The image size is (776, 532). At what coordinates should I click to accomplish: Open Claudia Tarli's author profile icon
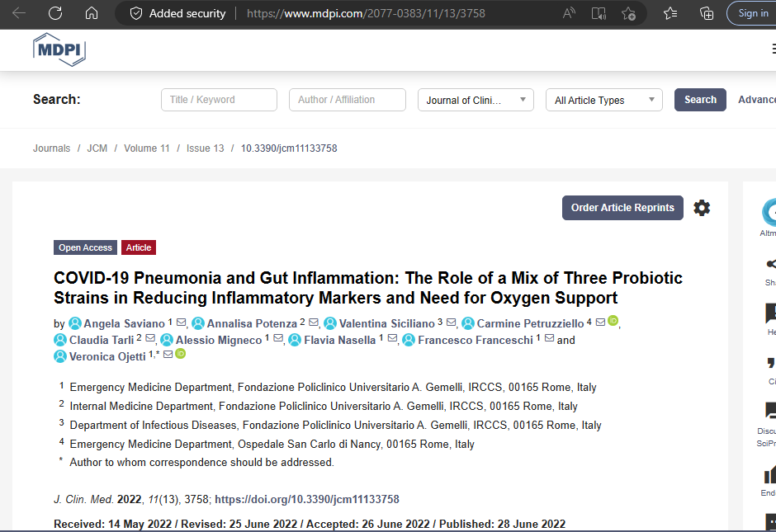[x=60, y=340]
